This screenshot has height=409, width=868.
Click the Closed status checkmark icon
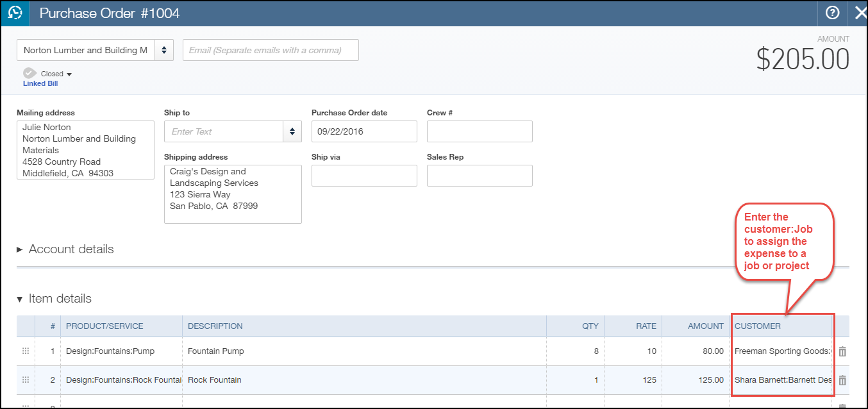point(29,74)
